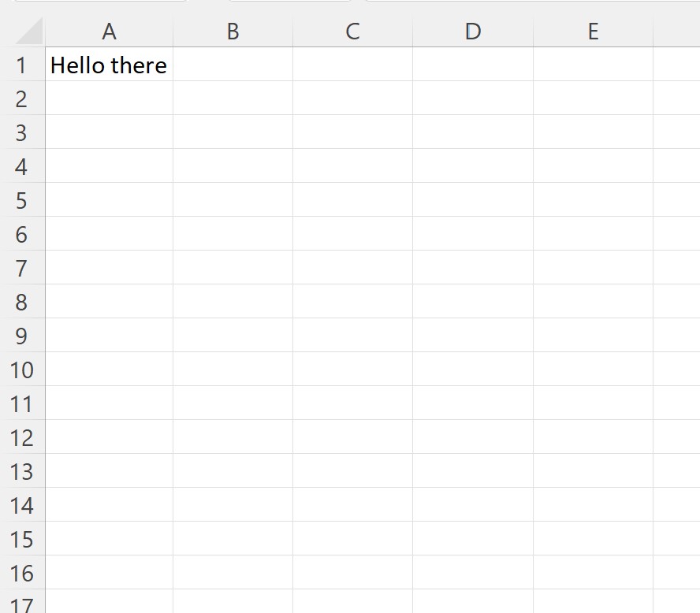Screen dimensions: 700x613
Task: Click cell D7
Action: [x=473, y=268]
